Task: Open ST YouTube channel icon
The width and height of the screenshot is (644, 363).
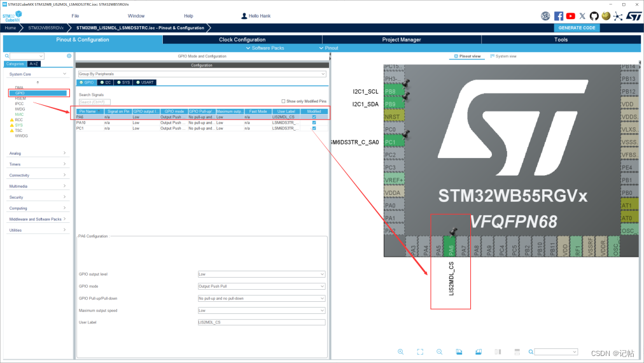Action: (570, 16)
